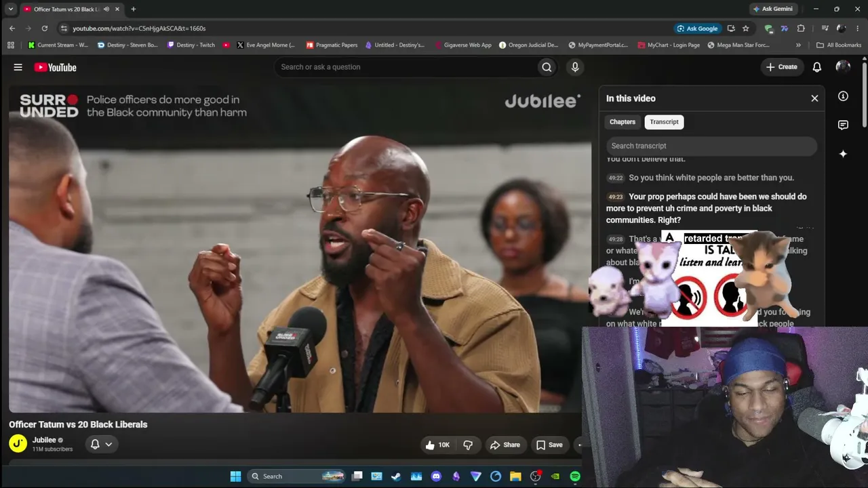Open YouTube notifications bell in header
Screen dimensions: 868x488
point(817,67)
